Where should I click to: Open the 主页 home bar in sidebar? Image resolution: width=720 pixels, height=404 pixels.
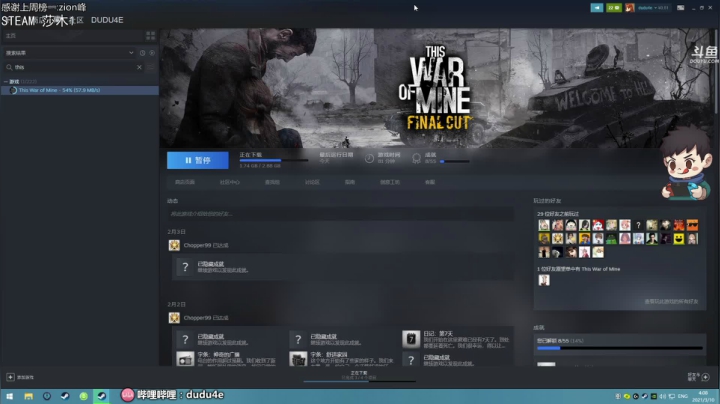pos(72,35)
